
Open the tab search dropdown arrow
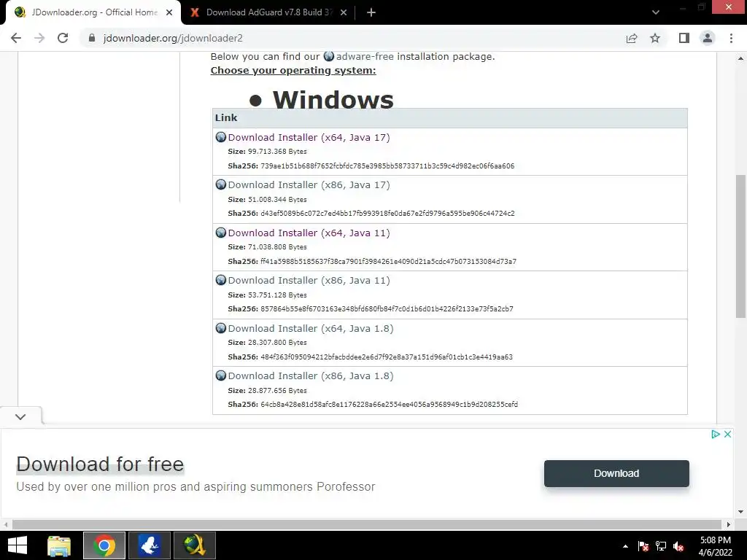coord(656,12)
